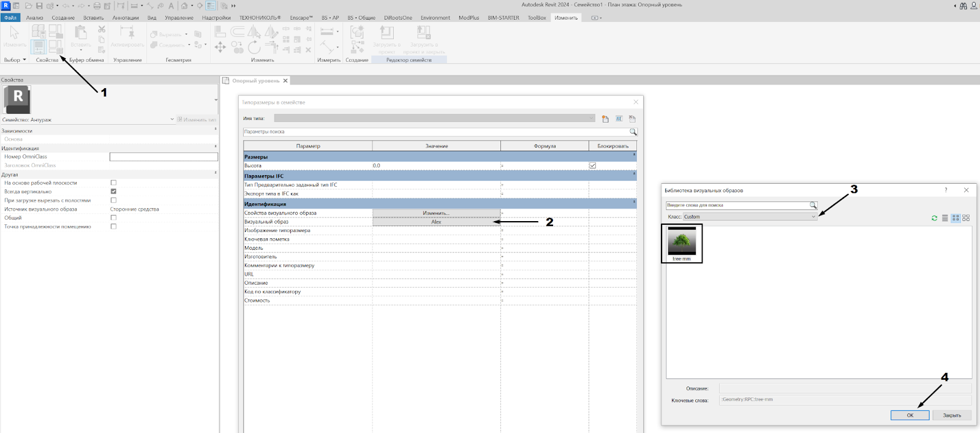Image resolution: width=980 pixels, height=433 pixels.
Task: Click the Rotate tool in the ribbon
Action: coord(254,47)
